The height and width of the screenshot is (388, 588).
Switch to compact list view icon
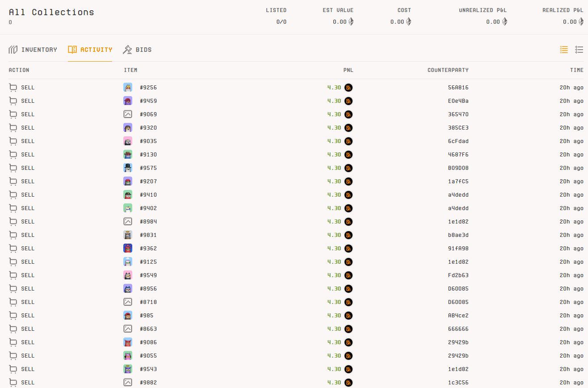tap(564, 50)
